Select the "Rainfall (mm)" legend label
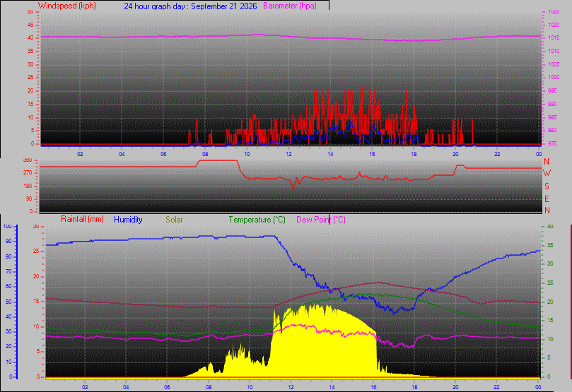The width and height of the screenshot is (572, 392). pyautogui.click(x=82, y=220)
